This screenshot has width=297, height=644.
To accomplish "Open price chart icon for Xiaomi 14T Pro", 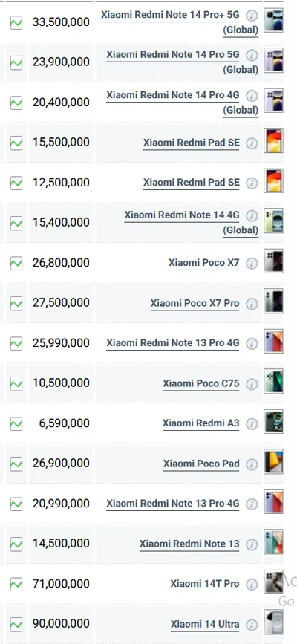I will [x=16, y=584].
